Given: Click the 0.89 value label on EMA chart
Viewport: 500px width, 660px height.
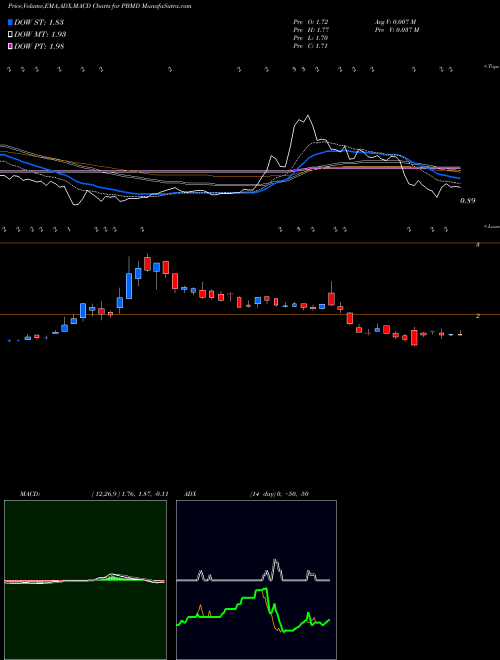Looking at the screenshot, I should 468,201.
